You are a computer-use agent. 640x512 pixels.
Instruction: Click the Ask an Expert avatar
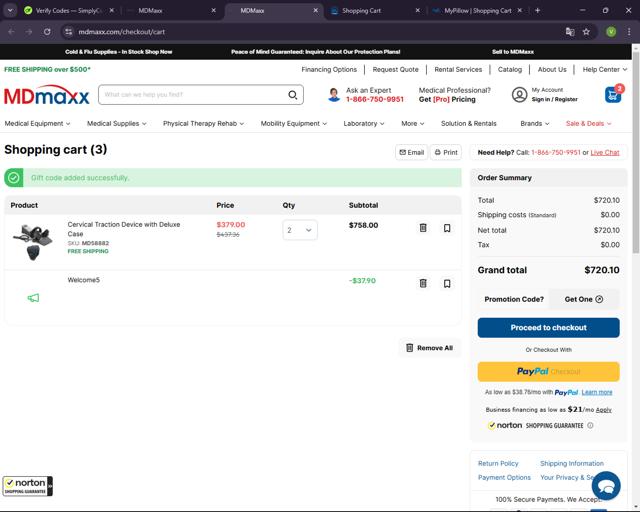[x=334, y=95]
